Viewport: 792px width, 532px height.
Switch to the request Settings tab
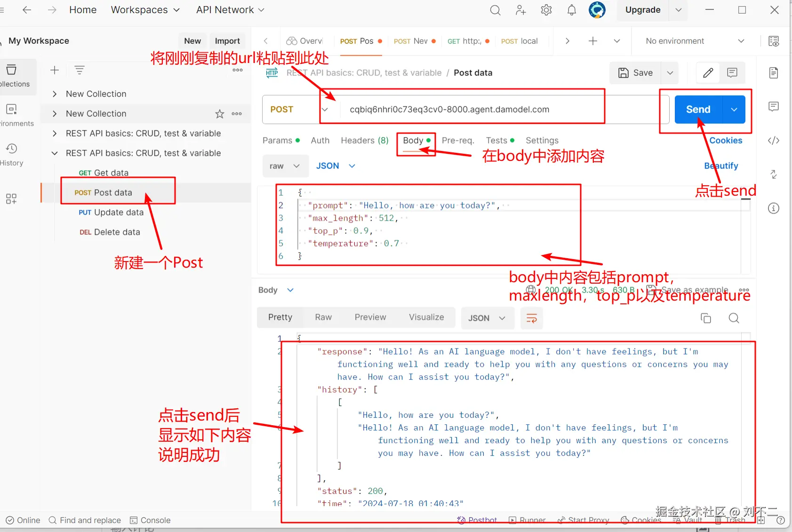click(x=542, y=141)
